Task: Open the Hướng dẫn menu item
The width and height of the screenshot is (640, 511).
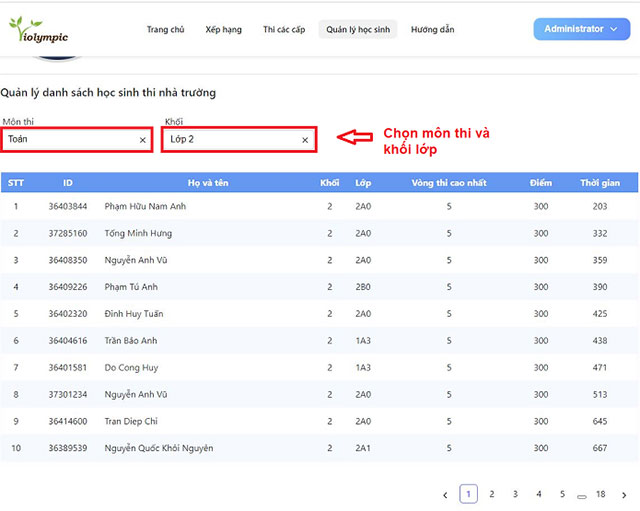Action: (432, 30)
